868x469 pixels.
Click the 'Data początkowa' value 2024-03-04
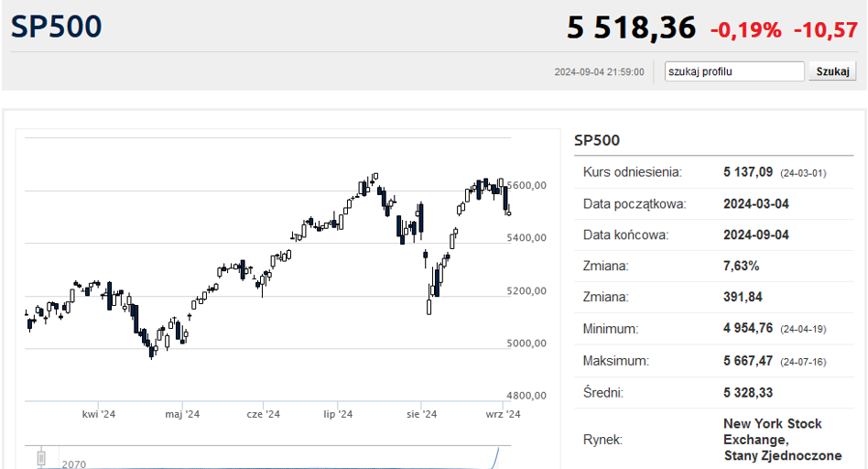756,203
